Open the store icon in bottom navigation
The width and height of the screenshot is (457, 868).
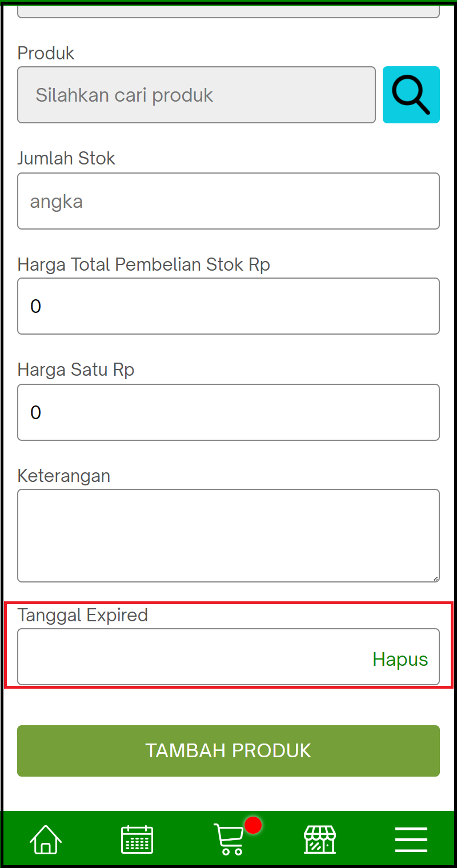click(x=320, y=839)
